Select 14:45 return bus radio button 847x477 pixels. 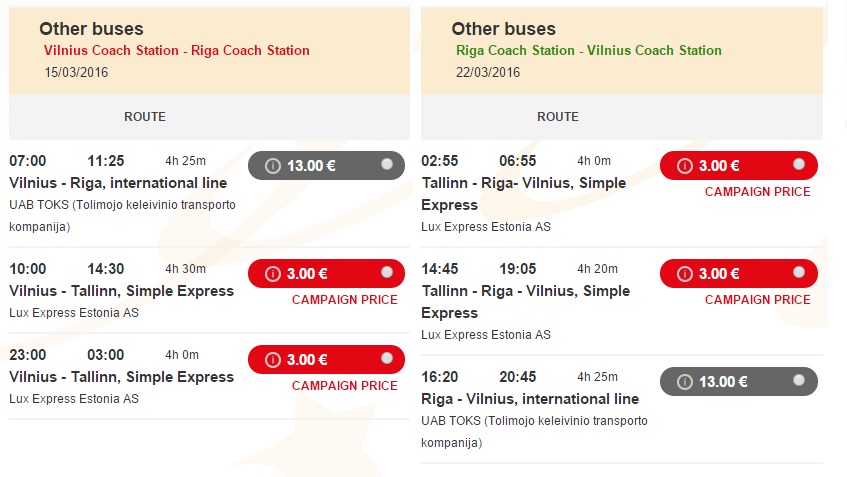(x=799, y=272)
